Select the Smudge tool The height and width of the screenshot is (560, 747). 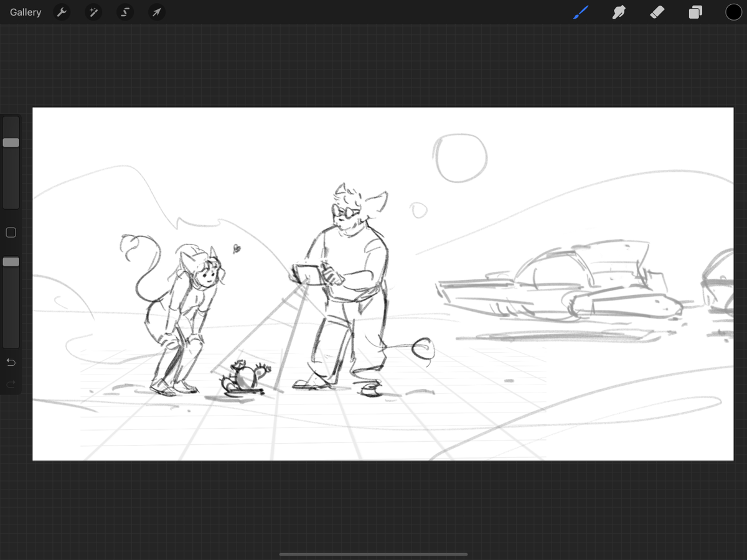pos(619,12)
